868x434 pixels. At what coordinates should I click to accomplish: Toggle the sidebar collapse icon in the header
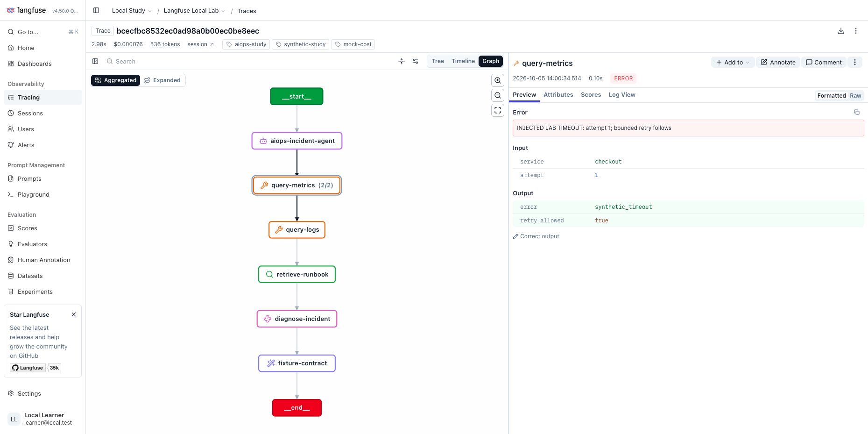tap(96, 10)
